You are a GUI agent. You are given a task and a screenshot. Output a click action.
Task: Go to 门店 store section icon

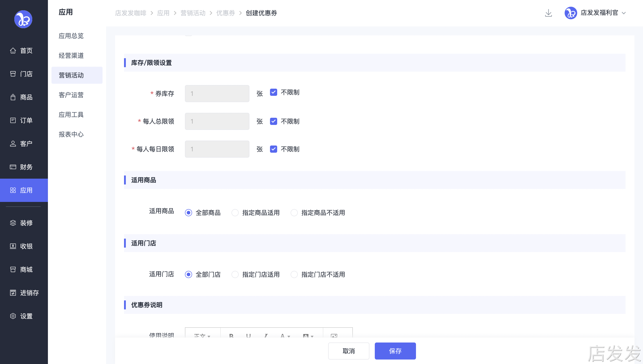click(x=13, y=74)
